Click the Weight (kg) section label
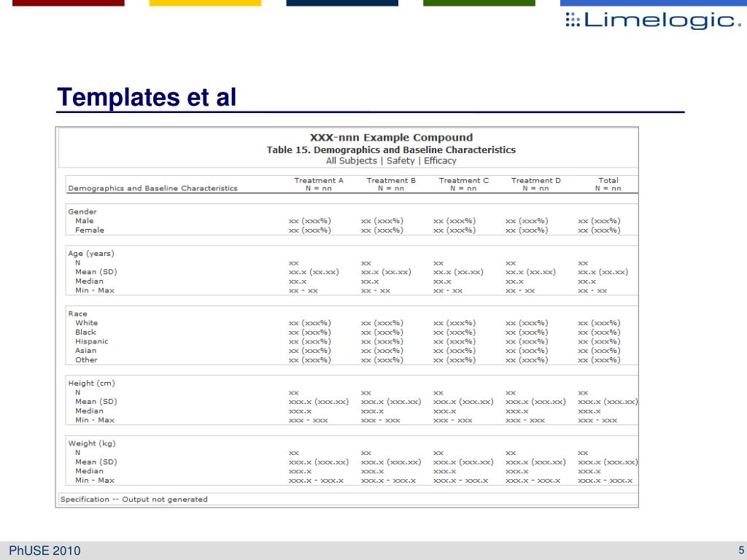This screenshot has width=747, height=560. pos(92,443)
